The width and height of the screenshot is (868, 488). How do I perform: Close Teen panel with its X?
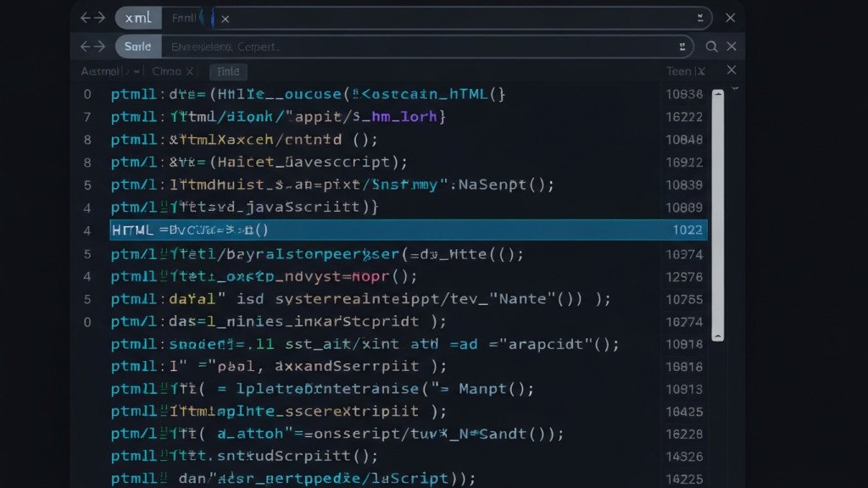click(701, 71)
